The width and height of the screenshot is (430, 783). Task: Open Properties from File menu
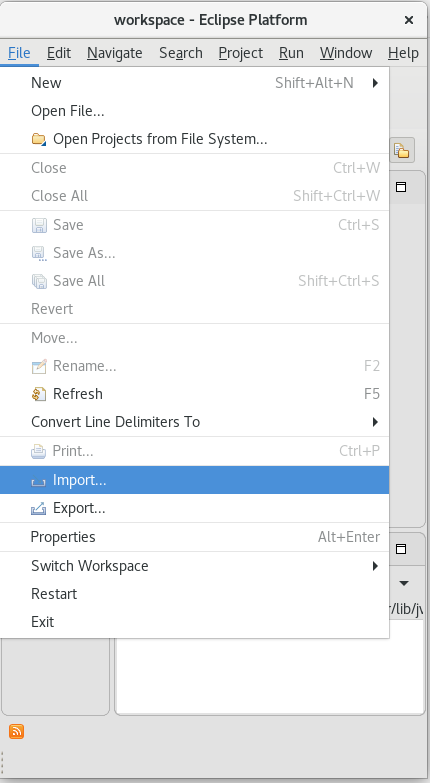pyautogui.click(x=194, y=537)
